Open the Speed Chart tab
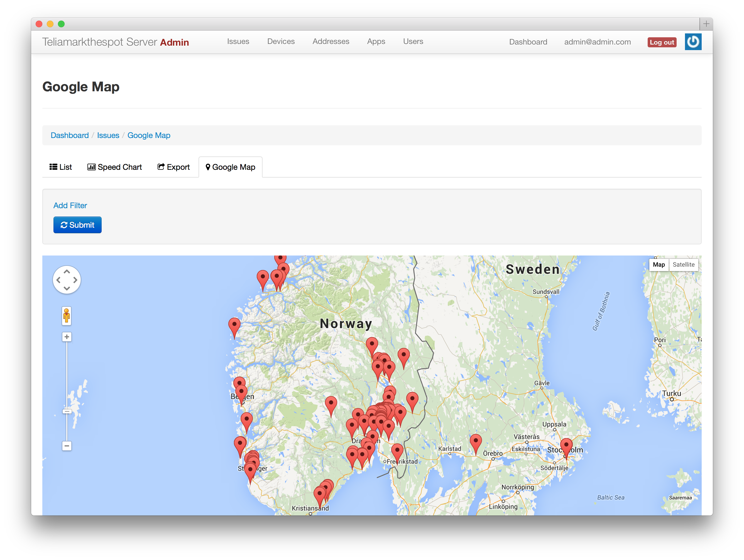This screenshot has width=744, height=560. (x=115, y=167)
